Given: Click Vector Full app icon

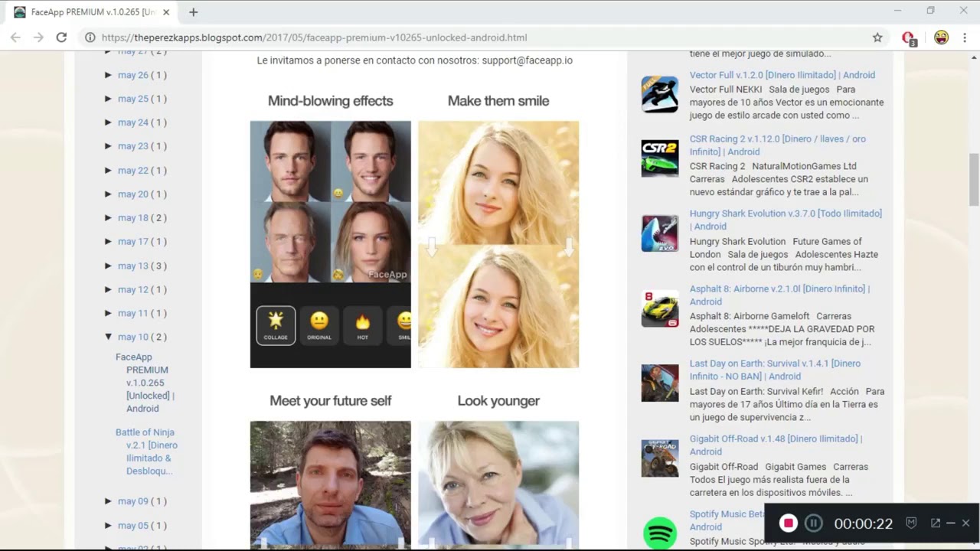Looking at the screenshot, I should (x=660, y=95).
